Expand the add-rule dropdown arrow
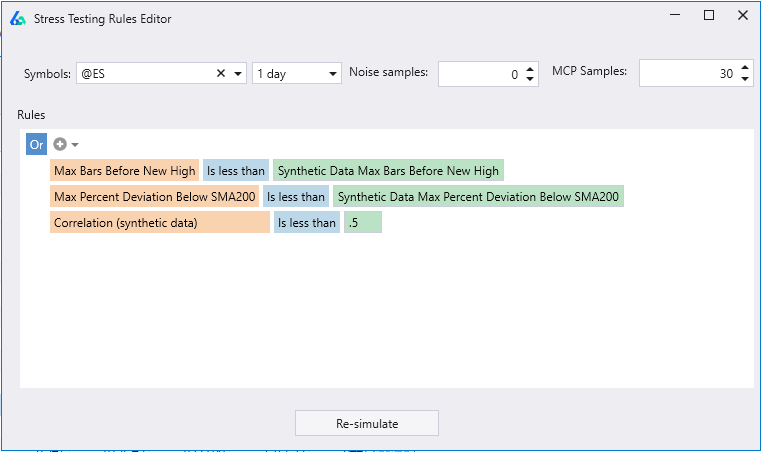The image size is (762, 452). [75, 145]
